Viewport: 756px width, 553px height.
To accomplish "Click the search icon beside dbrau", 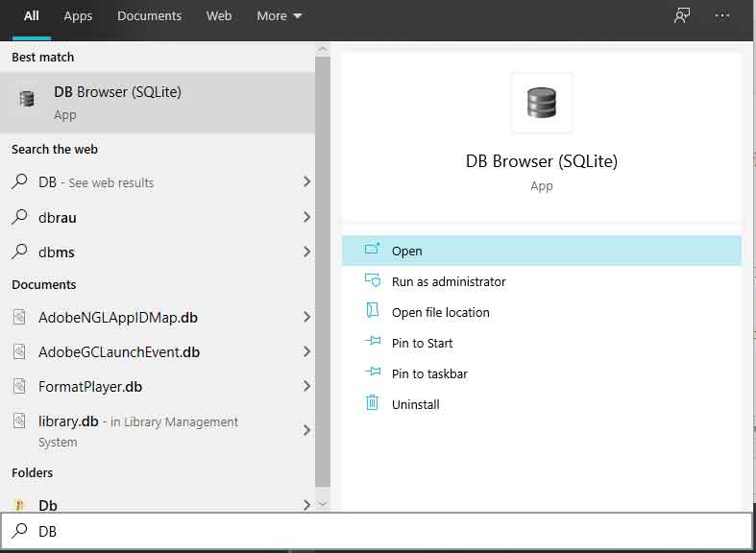I will coord(20,216).
